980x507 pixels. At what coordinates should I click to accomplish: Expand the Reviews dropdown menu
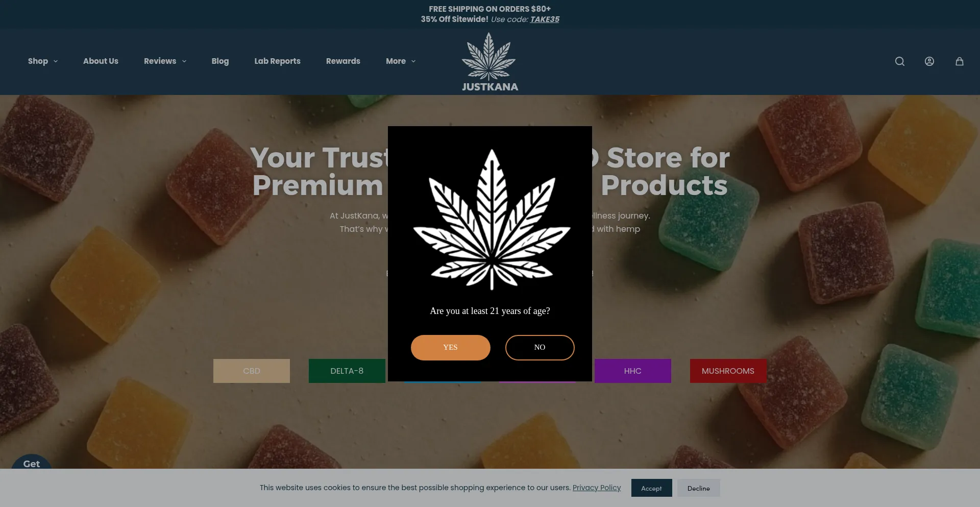tap(165, 61)
